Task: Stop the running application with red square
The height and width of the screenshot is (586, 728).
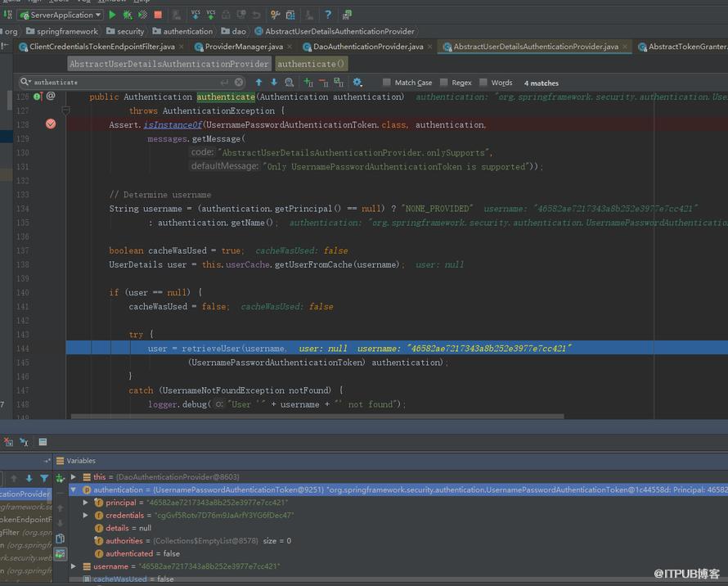Action: pos(158,15)
